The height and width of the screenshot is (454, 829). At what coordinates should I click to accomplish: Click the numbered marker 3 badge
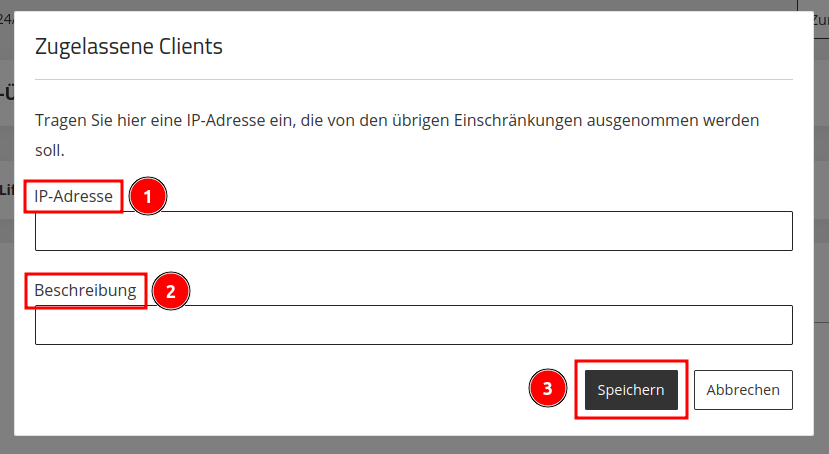(x=547, y=388)
